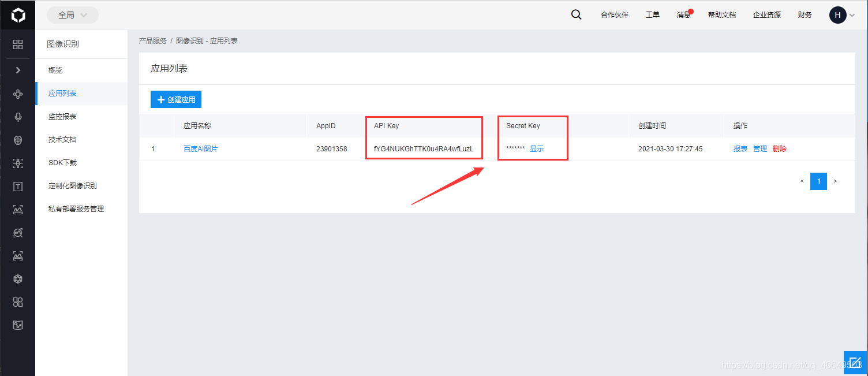Select 监控报表 in the side menu
The image size is (868, 376).
81,117
